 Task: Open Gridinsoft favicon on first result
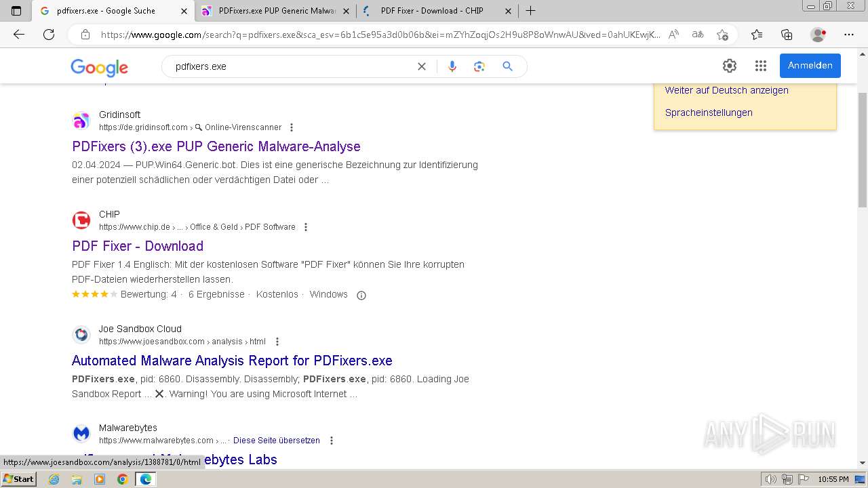(x=81, y=121)
